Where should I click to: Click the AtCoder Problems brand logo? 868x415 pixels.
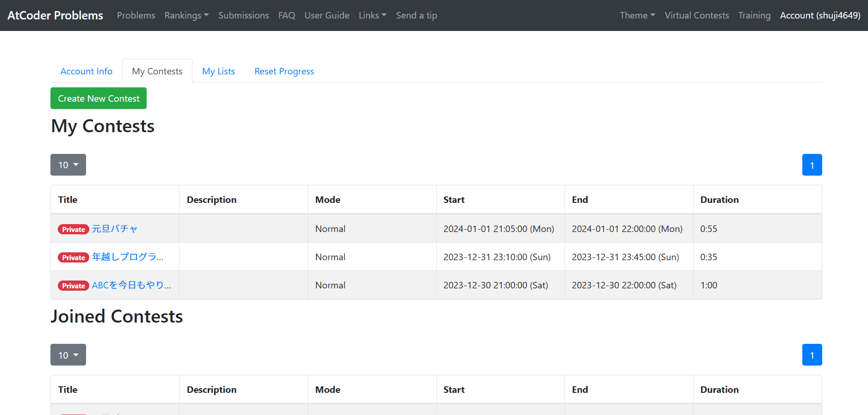[x=56, y=15]
